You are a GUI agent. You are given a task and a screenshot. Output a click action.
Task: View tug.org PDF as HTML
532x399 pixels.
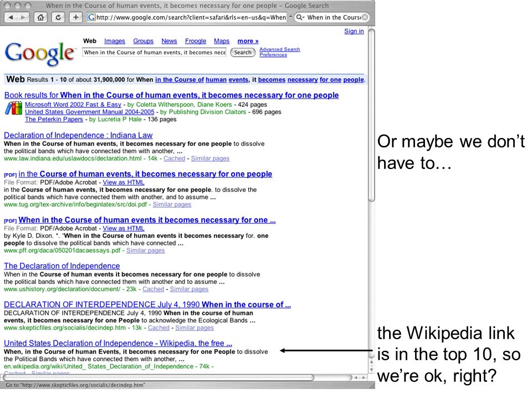[124, 182]
